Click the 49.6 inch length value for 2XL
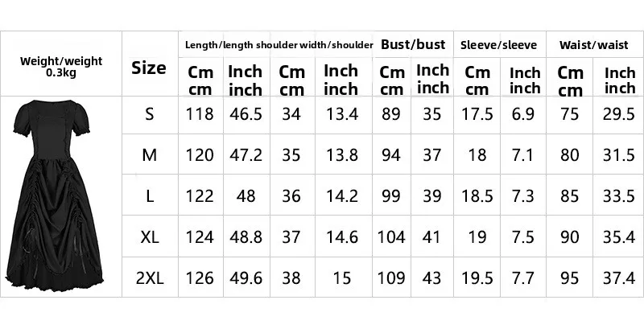 point(246,278)
